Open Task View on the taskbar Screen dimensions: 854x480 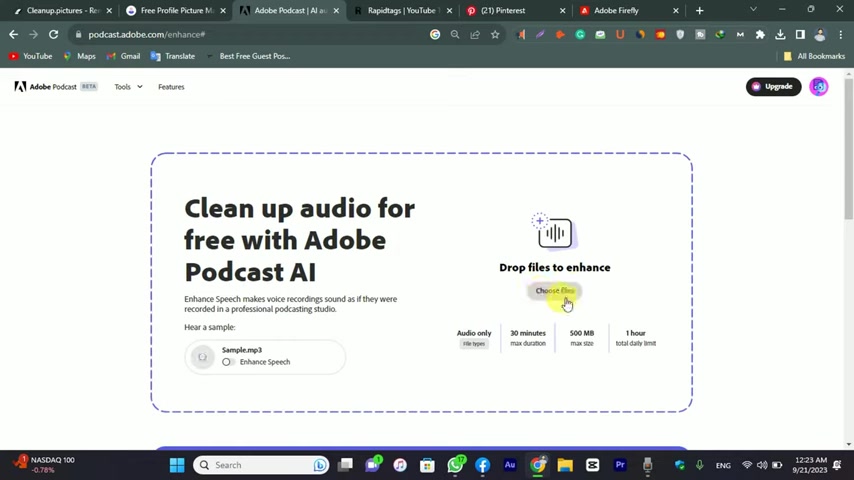345,465
